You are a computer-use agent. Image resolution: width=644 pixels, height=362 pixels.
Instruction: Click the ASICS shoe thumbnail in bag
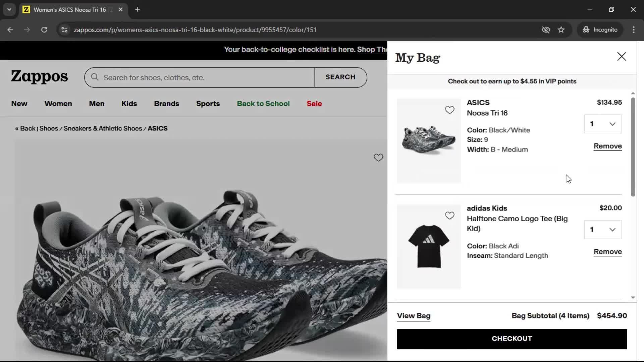tap(429, 141)
